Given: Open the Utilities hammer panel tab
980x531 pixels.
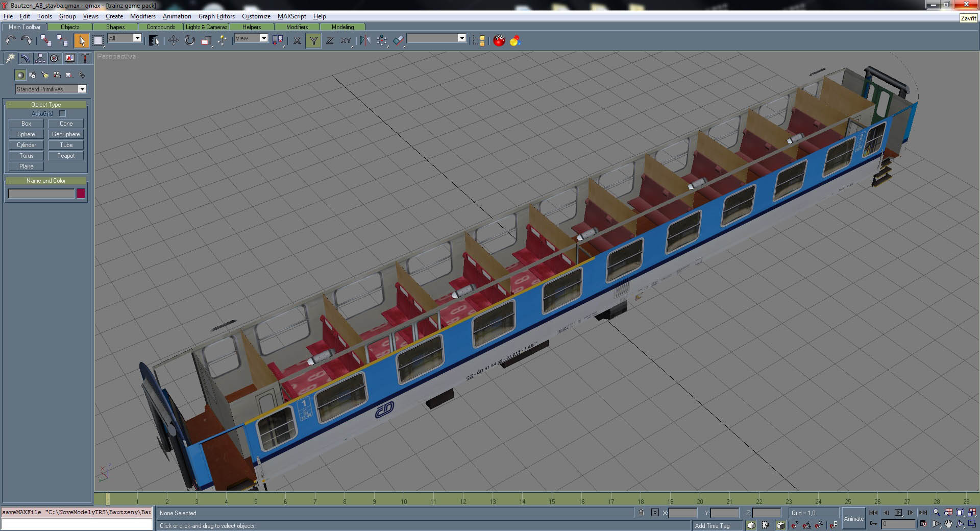Looking at the screenshot, I should (x=85, y=58).
